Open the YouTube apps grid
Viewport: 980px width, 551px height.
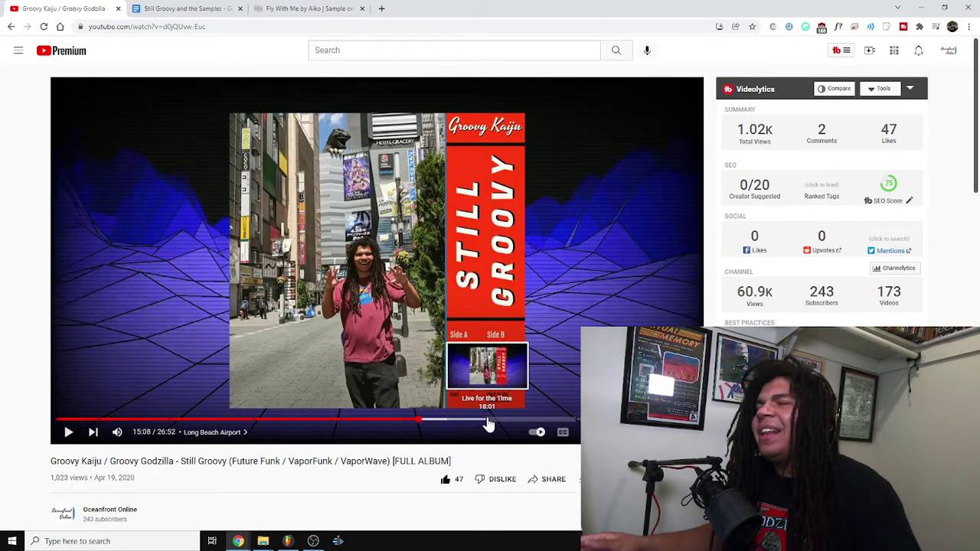[894, 51]
